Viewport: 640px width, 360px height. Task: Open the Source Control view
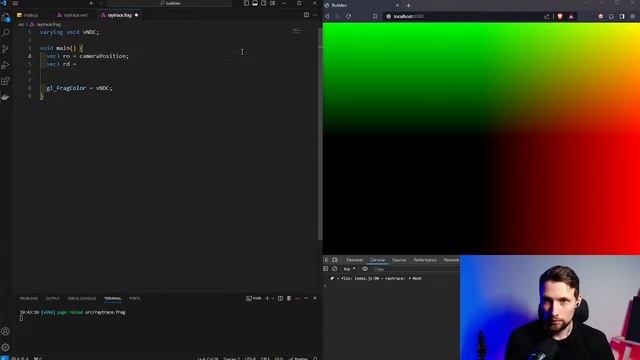5,49
